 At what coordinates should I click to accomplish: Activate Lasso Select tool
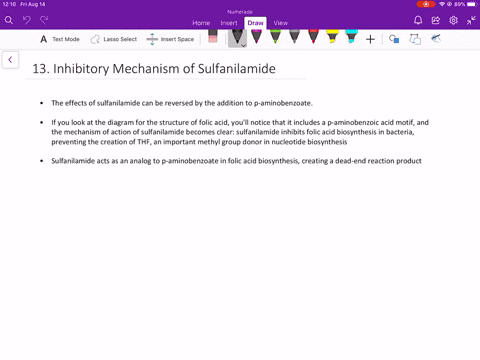coord(114,39)
